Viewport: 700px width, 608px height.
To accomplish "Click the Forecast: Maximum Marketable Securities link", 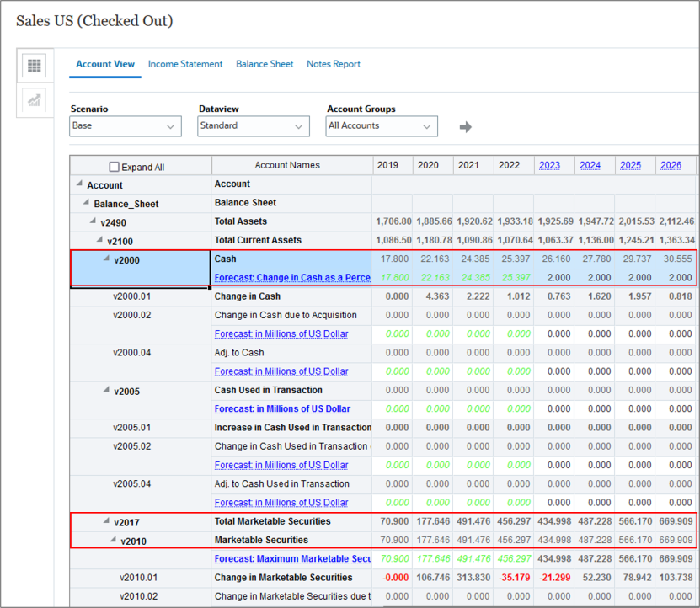I will 292,558.
